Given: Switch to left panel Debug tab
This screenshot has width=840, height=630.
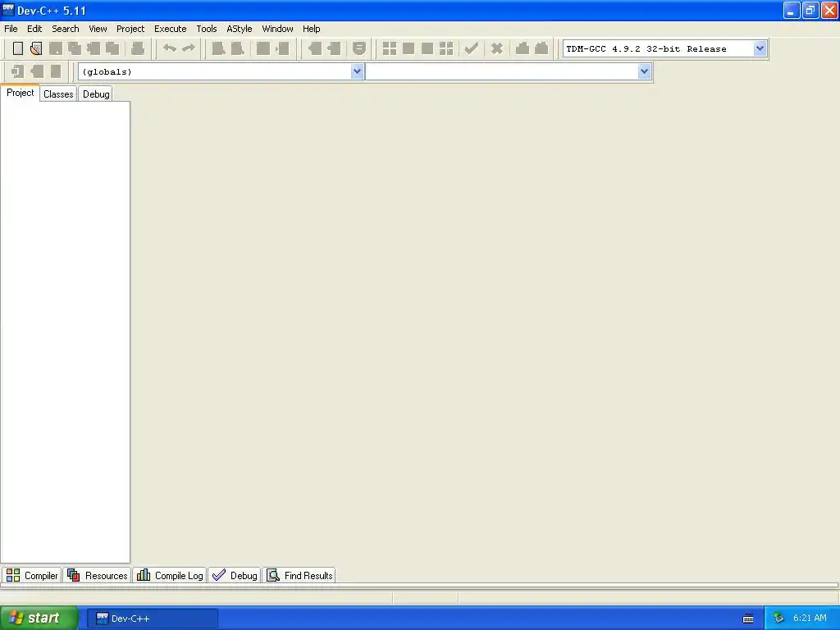Looking at the screenshot, I should click(x=96, y=94).
